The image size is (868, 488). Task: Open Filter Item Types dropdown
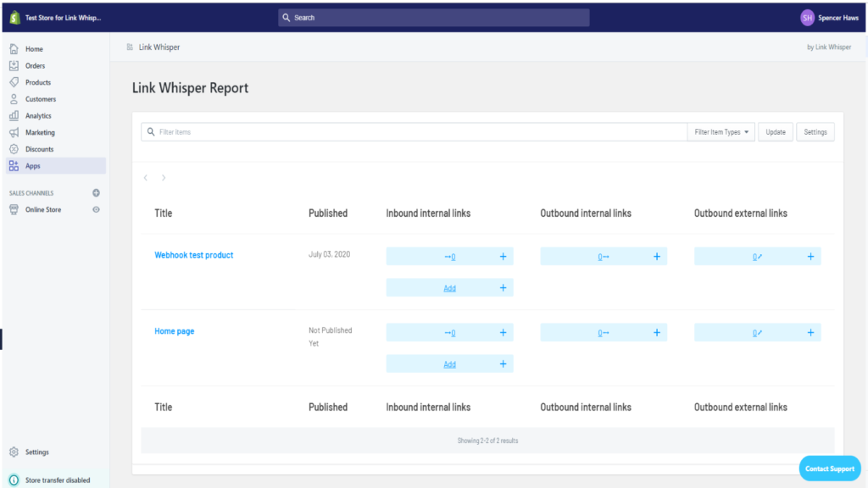click(721, 131)
